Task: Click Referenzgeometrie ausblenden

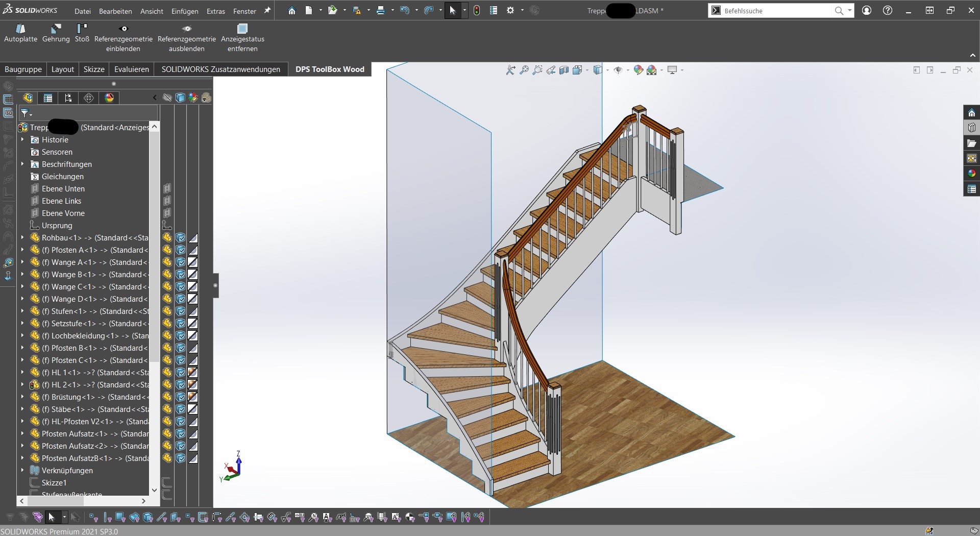Action: 187,38
